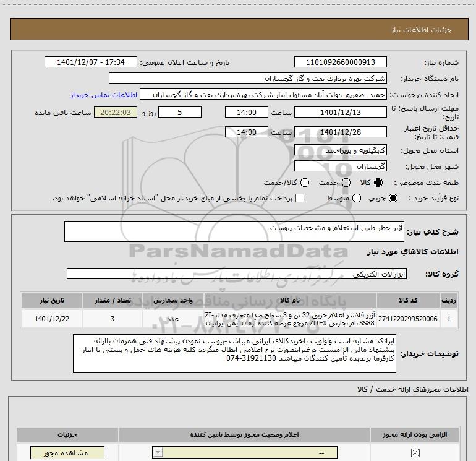Click the 'تعداد / مقدار' column header
476x461 pixels.
[x=113, y=300]
